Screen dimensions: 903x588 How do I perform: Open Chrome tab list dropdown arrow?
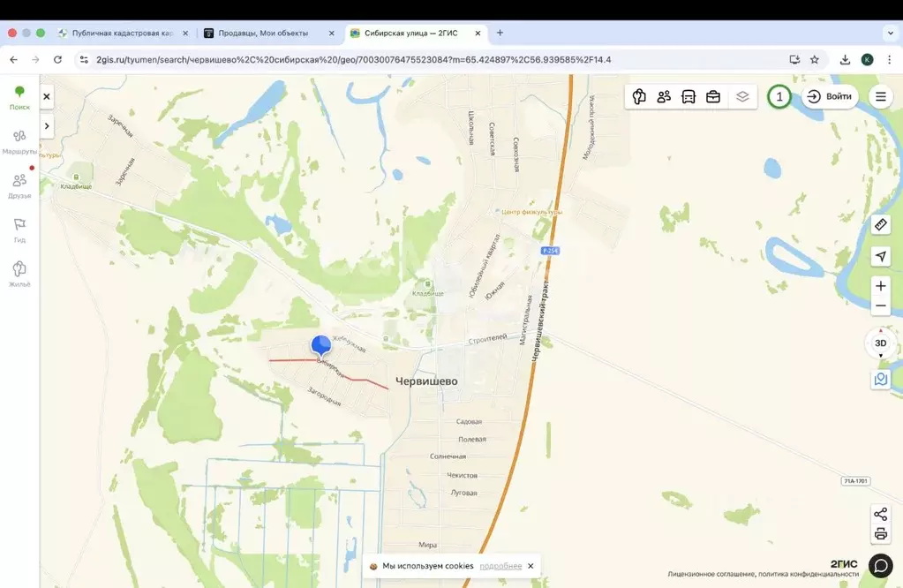890,33
